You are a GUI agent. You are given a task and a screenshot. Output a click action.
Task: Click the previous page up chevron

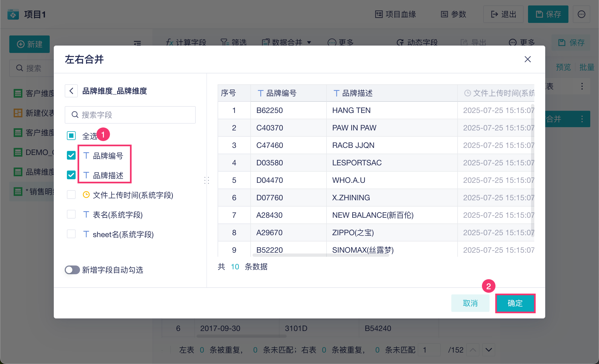pyautogui.click(x=473, y=350)
